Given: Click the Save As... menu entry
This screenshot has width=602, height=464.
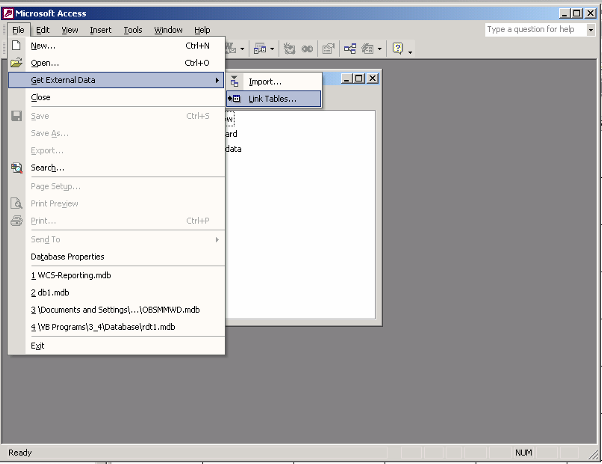Looking at the screenshot, I should coord(116,133).
